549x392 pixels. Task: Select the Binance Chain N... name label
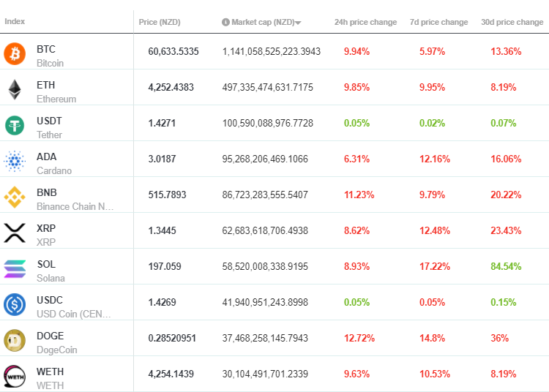coord(75,207)
